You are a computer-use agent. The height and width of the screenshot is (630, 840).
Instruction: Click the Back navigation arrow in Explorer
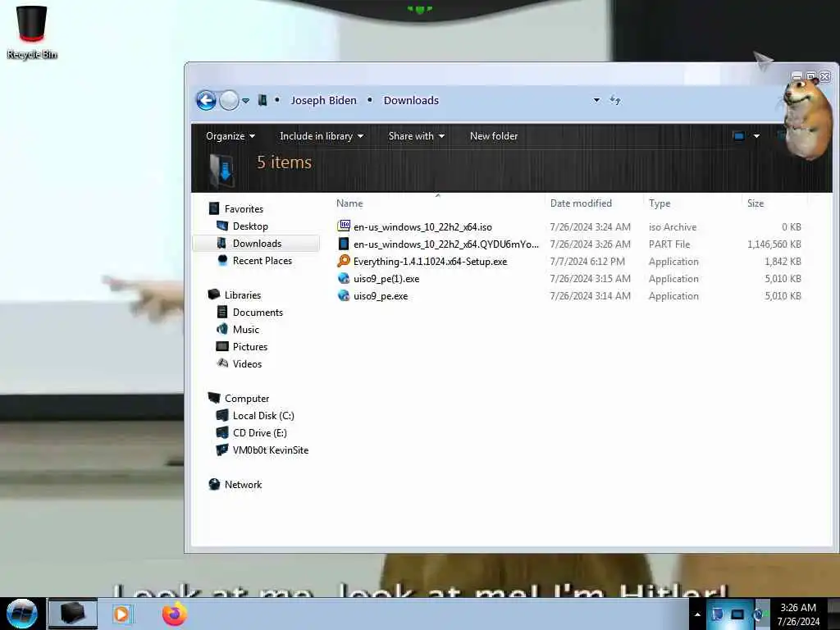click(x=206, y=100)
